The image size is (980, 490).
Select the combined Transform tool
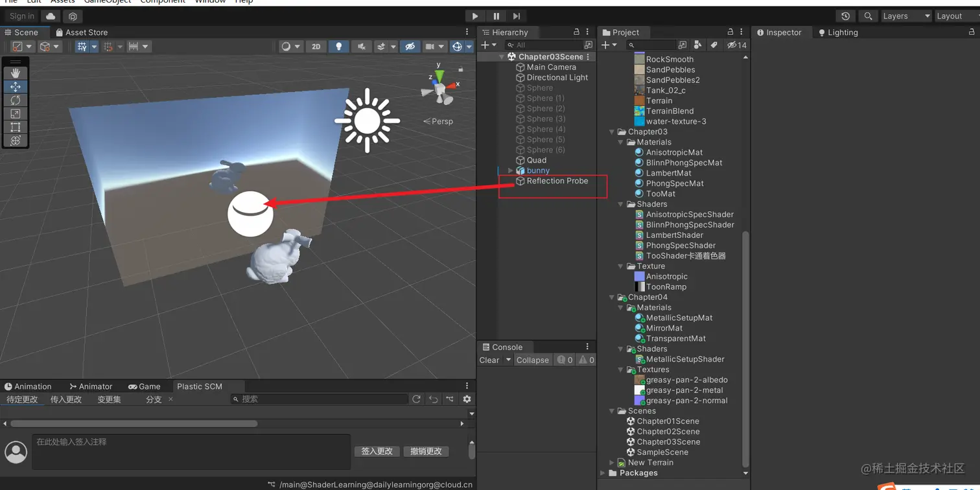click(16, 141)
